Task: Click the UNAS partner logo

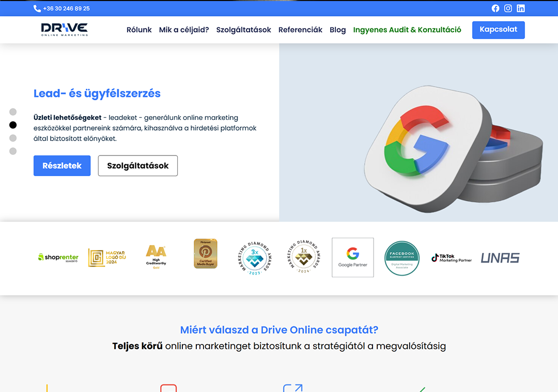Action: click(500, 258)
